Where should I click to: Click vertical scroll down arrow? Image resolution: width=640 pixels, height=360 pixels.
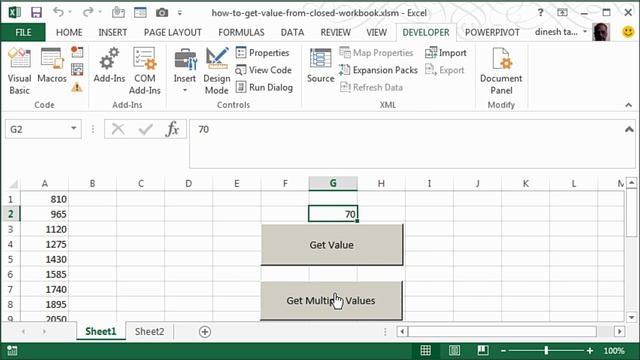631,317
